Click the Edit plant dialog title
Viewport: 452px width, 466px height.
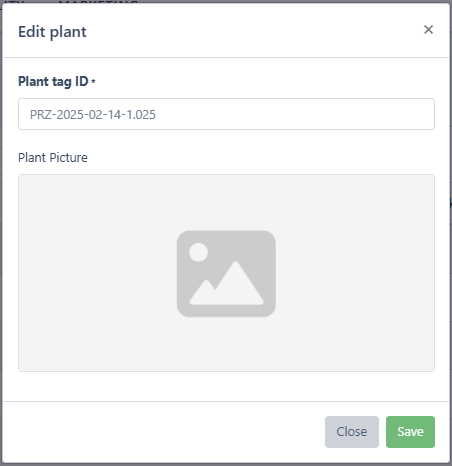(x=52, y=32)
